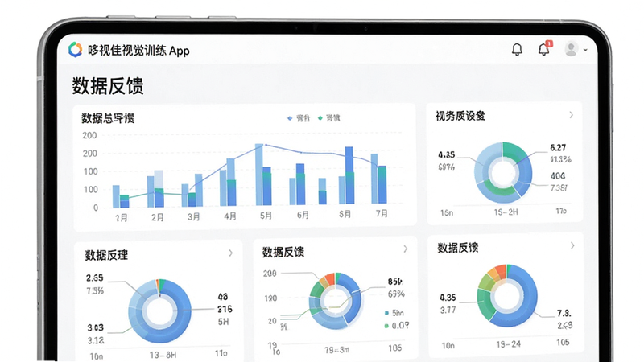Click the 208 axis value in the middle card

(x=270, y=274)
